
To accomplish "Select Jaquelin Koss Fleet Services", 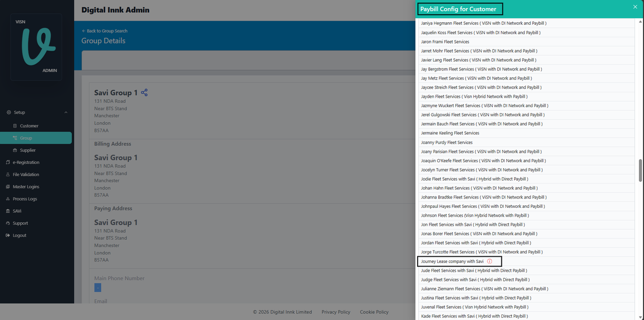I will tap(527, 33).
